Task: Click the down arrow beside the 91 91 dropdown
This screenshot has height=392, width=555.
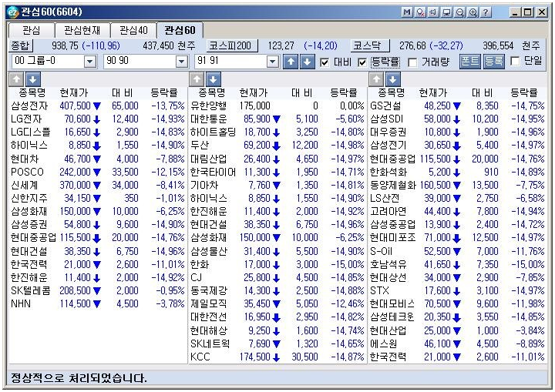Action: [x=308, y=62]
